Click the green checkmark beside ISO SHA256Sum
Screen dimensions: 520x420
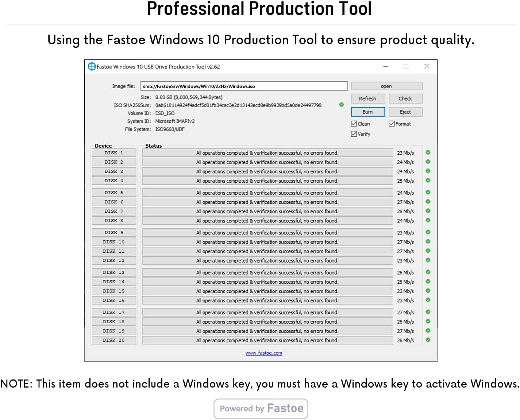342,105
